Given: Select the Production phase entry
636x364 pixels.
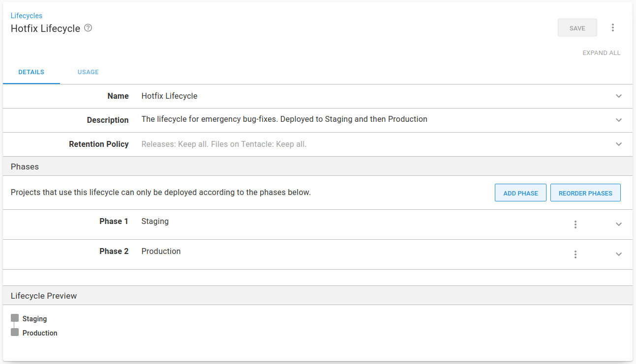Looking at the screenshot, I should click(x=161, y=251).
